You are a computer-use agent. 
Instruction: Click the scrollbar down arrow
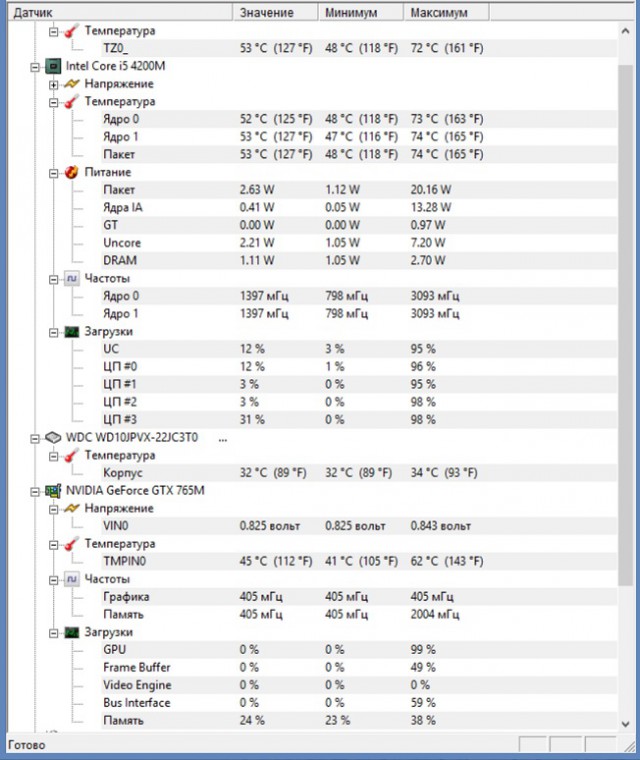[x=625, y=724]
